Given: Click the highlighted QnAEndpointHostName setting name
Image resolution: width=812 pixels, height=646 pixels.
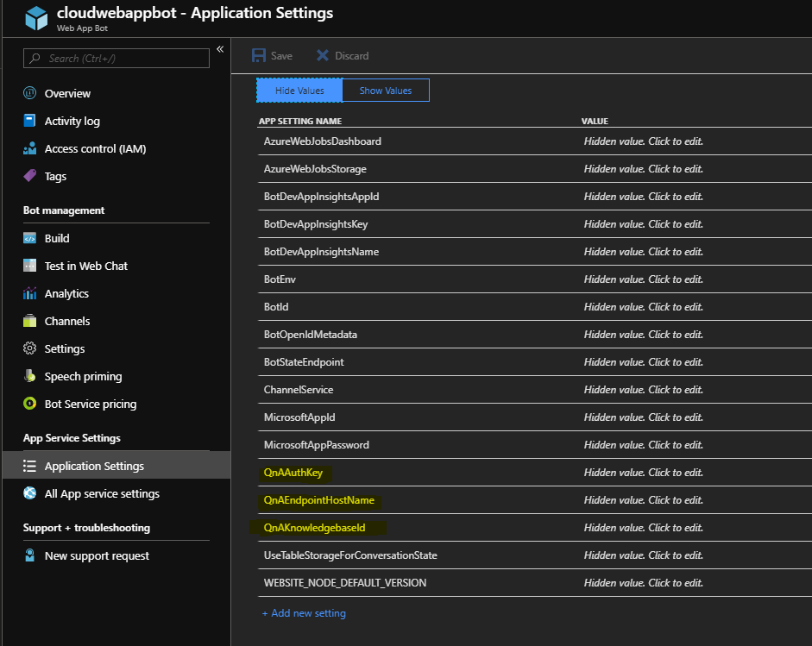Looking at the screenshot, I should click(319, 500).
